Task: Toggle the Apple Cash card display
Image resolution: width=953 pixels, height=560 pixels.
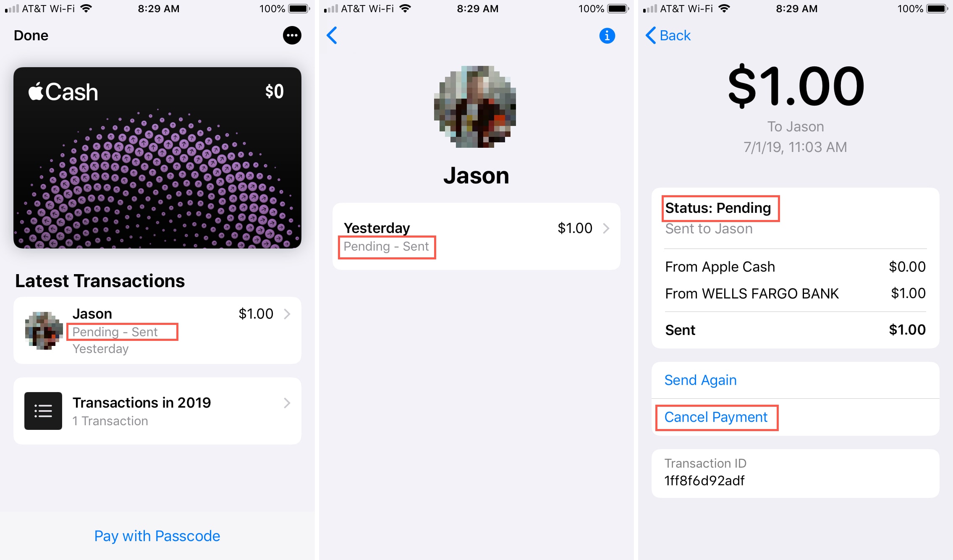Action: [x=159, y=162]
